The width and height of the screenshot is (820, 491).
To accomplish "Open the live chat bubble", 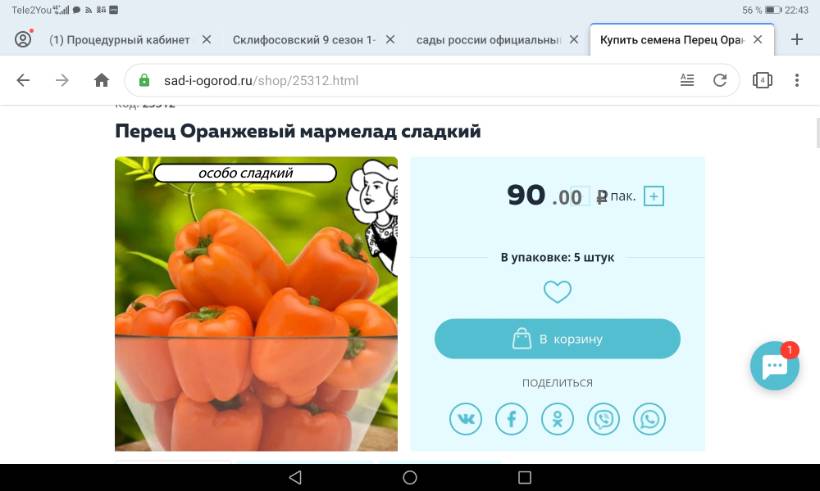I will pyautogui.click(x=775, y=366).
